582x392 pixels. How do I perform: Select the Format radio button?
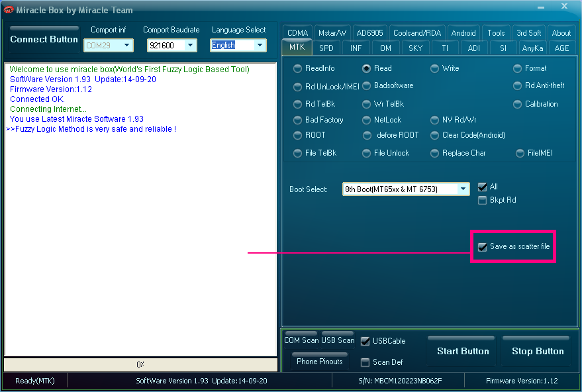pos(517,69)
